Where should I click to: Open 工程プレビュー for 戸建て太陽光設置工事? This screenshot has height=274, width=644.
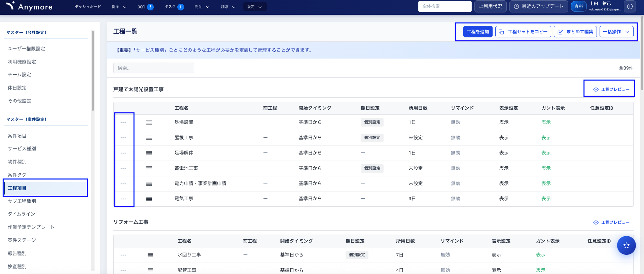611,90
